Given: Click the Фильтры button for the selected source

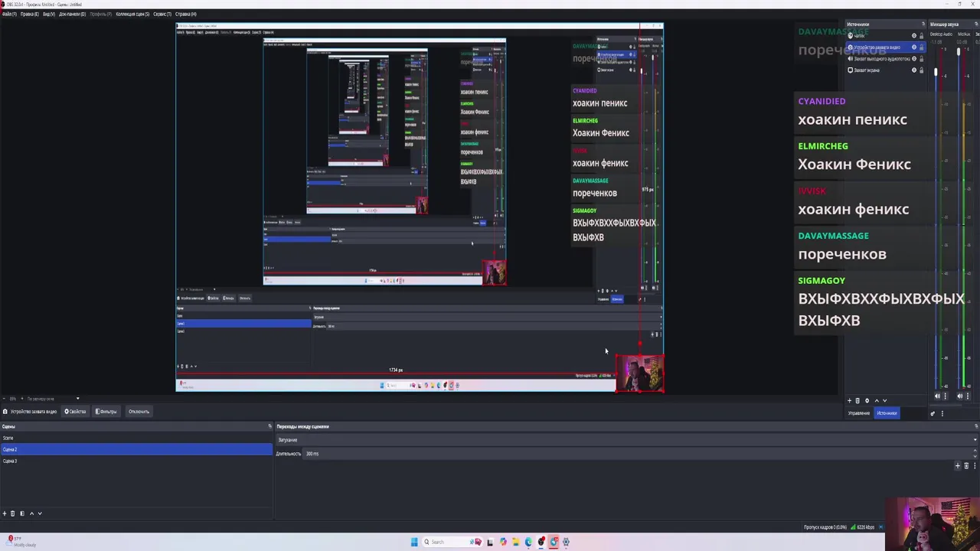Looking at the screenshot, I should [x=107, y=412].
